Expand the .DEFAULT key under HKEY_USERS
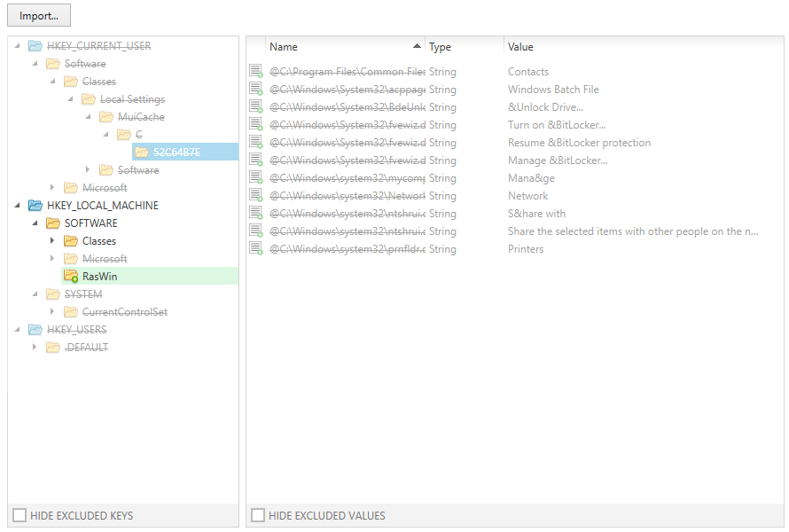This screenshot has width=789, height=532. 35,348
